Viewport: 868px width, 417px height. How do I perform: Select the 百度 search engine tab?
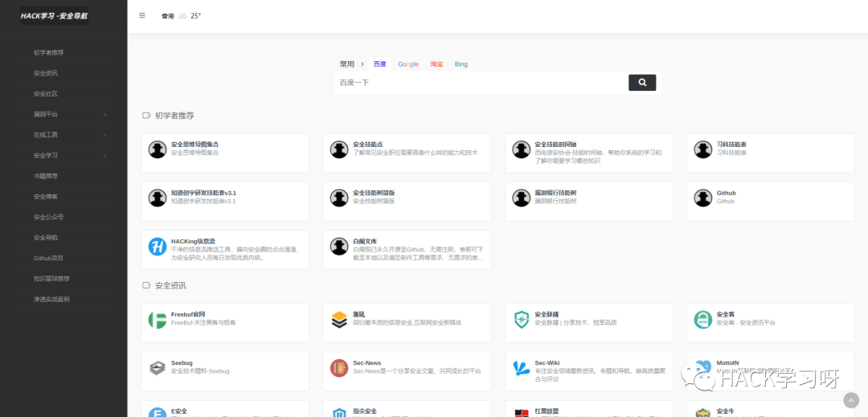pyautogui.click(x=379, y=64)
